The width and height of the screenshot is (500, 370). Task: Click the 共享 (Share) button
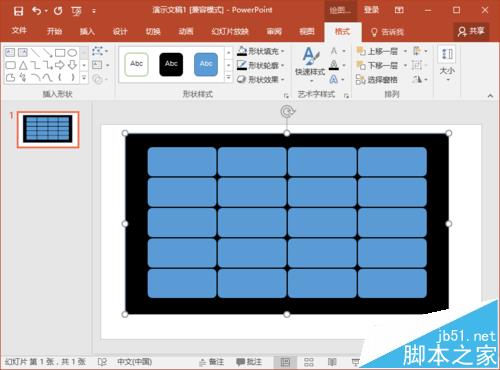(471, 31)
